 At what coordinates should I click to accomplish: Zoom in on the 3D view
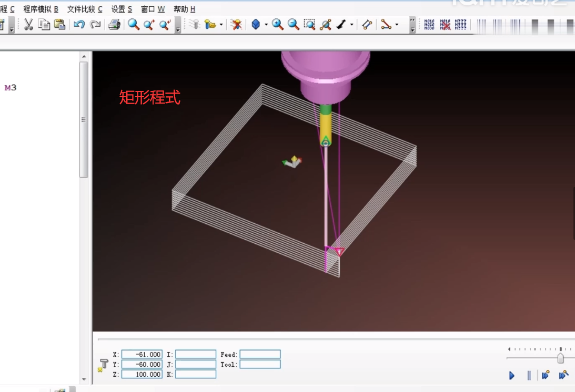click(278, 24)
